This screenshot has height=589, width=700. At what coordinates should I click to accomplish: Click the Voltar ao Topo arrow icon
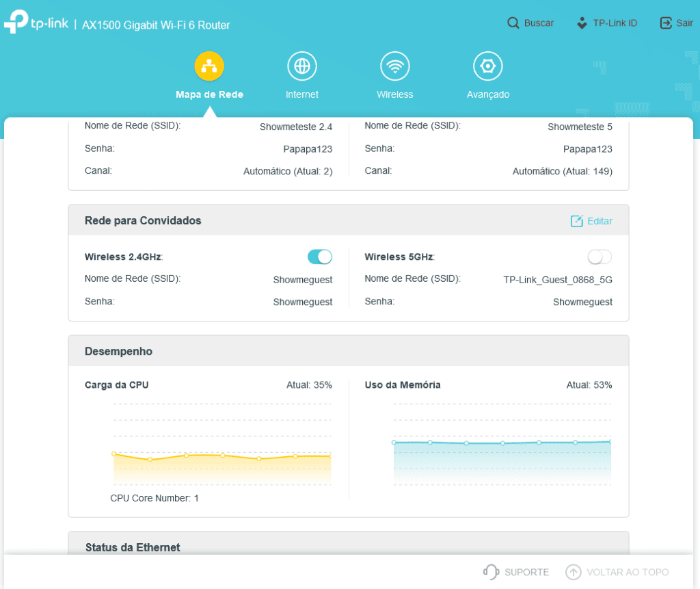573,572
